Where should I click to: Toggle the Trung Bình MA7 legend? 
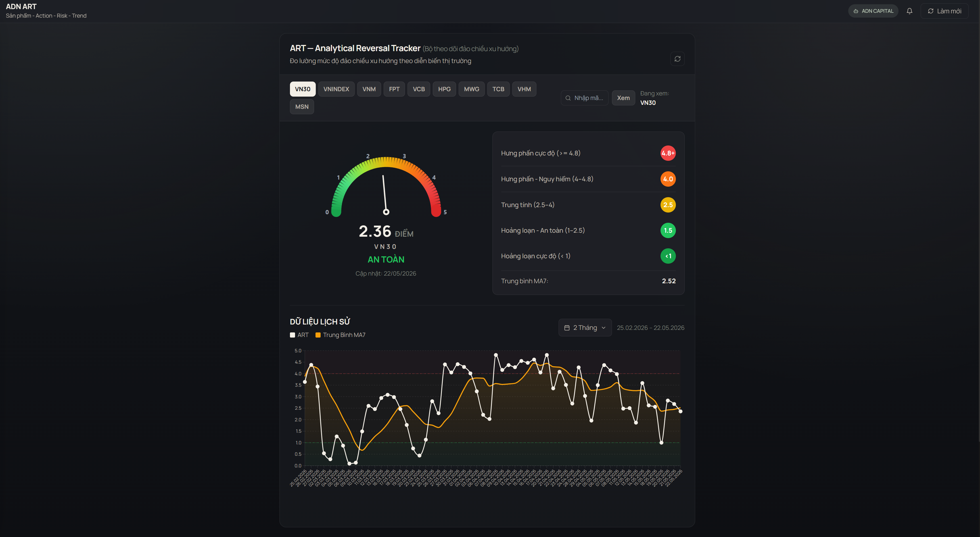click(340, 335)
